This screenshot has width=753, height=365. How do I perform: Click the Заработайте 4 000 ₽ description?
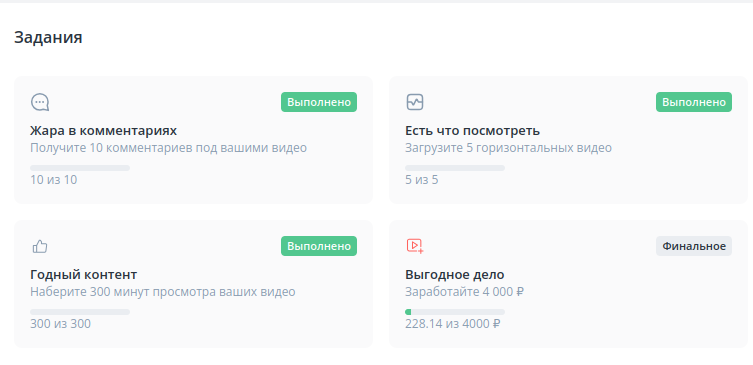(464, 292)
